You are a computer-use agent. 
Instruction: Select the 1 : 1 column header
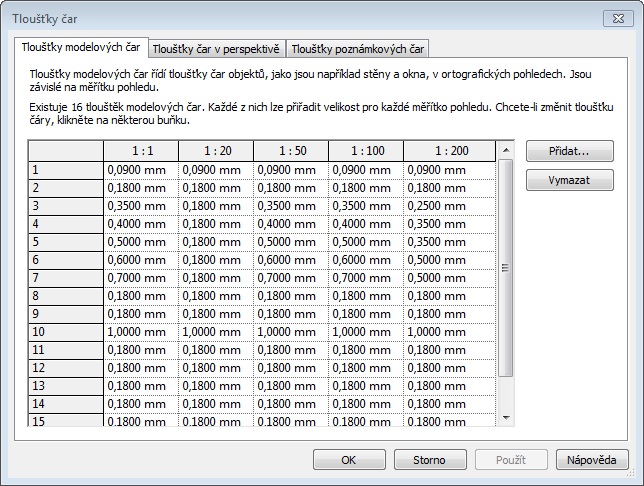(x=140, y=150)
